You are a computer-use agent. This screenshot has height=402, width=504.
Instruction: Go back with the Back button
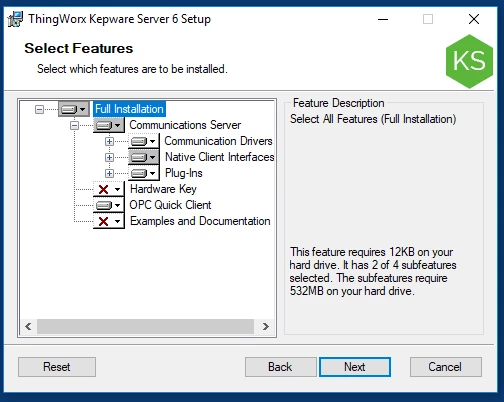(280, 367)
